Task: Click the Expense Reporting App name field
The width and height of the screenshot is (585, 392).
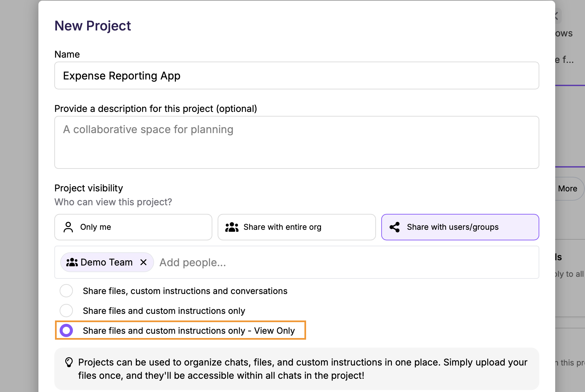Action: click(296, 75)
